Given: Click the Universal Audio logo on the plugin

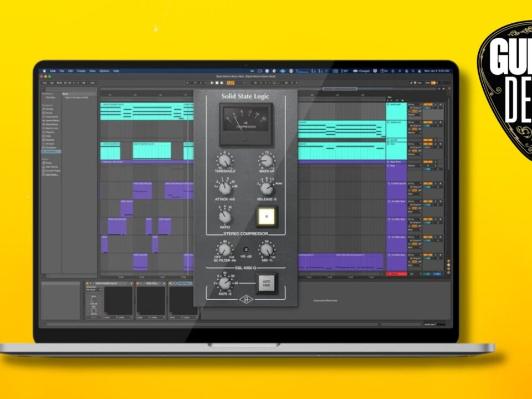Looking at the screenshot, I should [245, 300].
